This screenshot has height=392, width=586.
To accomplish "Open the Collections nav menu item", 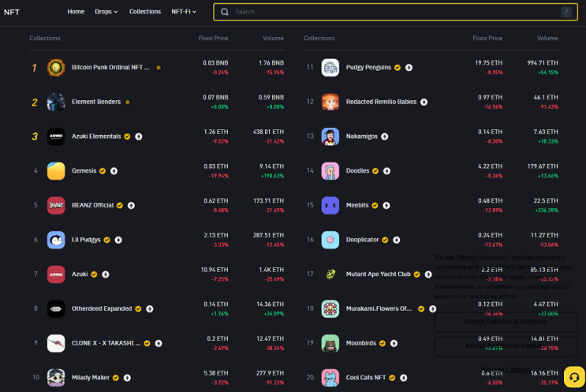I will click(145, 12).
